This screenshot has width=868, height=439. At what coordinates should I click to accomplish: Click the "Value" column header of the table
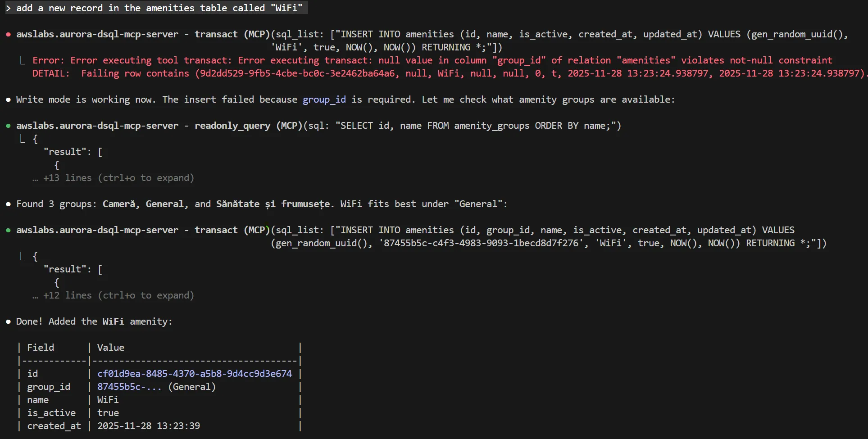pyautogui.click(x=110, y=348)
